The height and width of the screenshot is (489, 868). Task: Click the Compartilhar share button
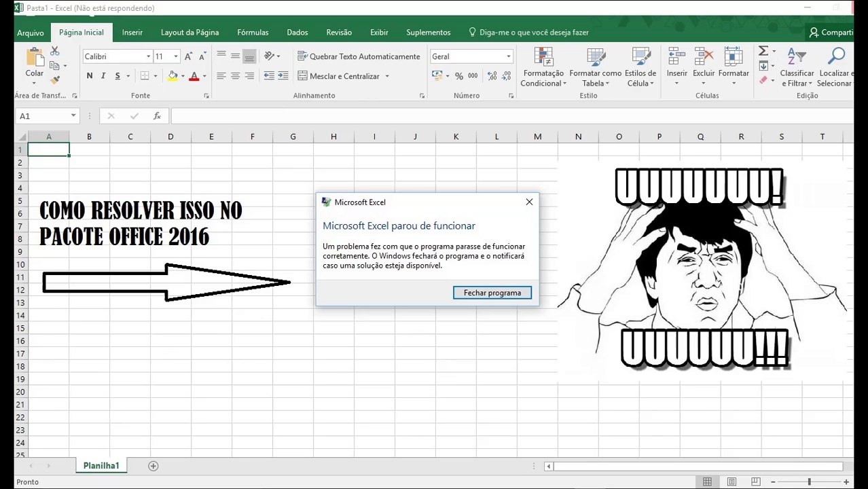point(830,32)
